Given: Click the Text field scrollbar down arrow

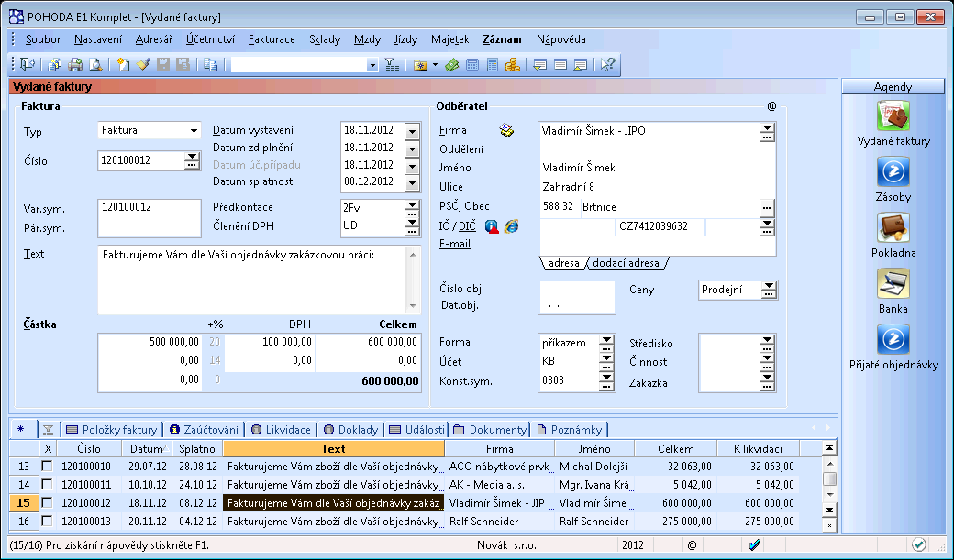Looking at the screenshot, I should click(413, 306).
